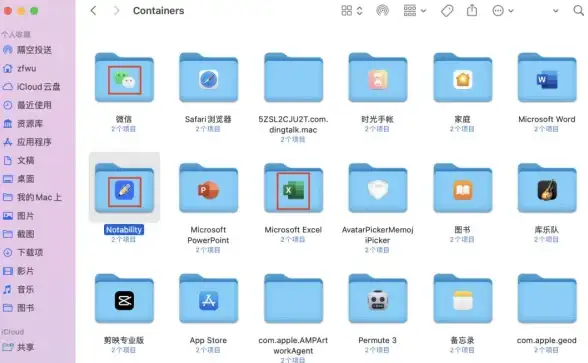Image resolution: width=588 pixels, height=363 pixels.
Task: Open the 家庭 folder
Action: [462, 78]
